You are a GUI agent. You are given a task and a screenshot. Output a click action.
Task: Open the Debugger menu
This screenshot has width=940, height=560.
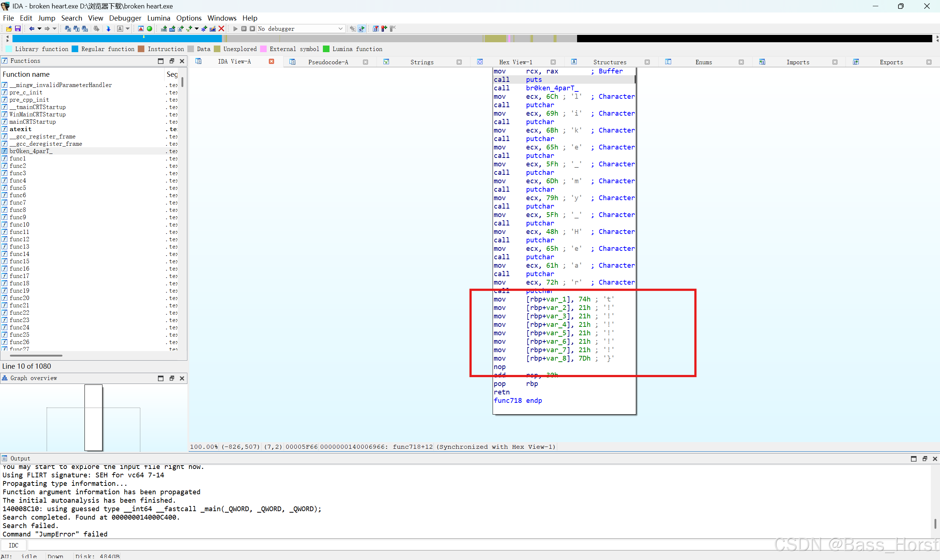point(125,18)
